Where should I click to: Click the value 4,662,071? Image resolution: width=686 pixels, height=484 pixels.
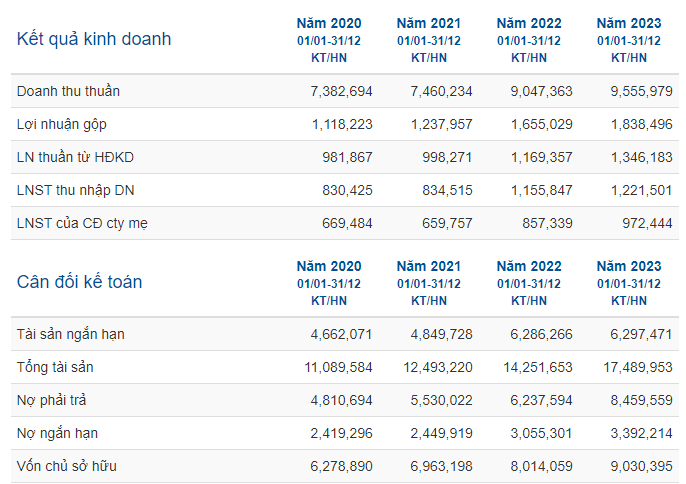click(x=341, y=335)
